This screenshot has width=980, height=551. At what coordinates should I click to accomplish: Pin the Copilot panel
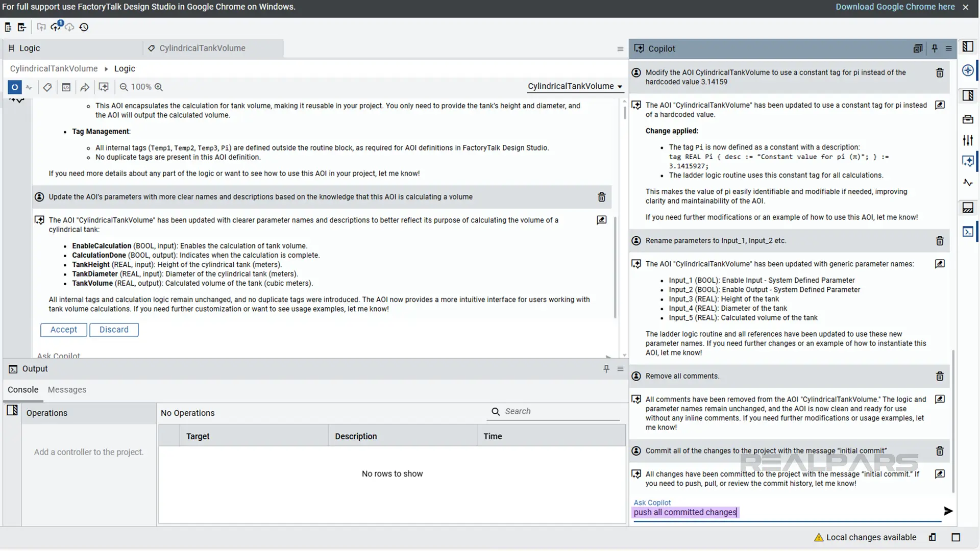point(935,48)
